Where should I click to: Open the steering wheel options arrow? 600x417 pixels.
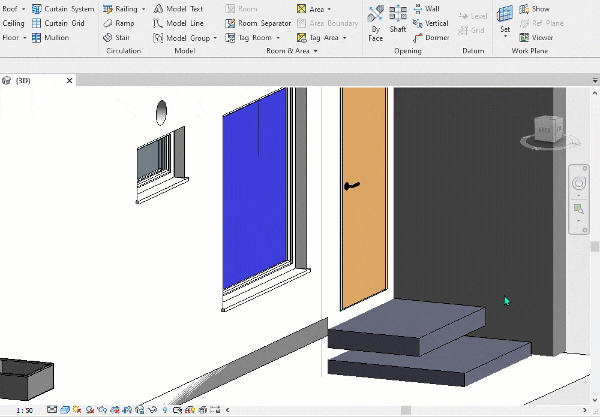point(579,195)
